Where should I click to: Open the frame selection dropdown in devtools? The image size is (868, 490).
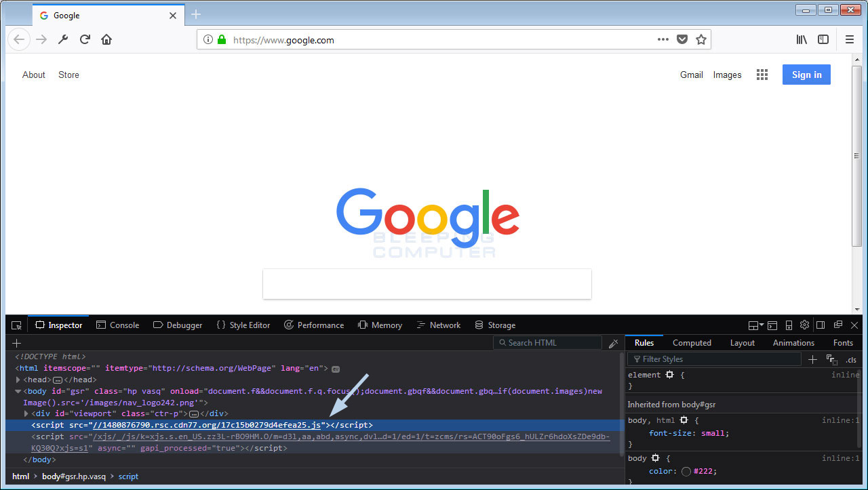755,325
